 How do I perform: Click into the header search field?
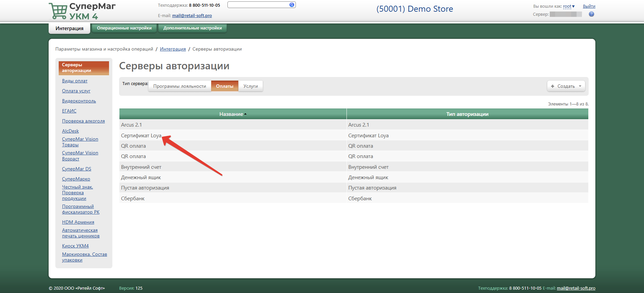coord(258,5)
